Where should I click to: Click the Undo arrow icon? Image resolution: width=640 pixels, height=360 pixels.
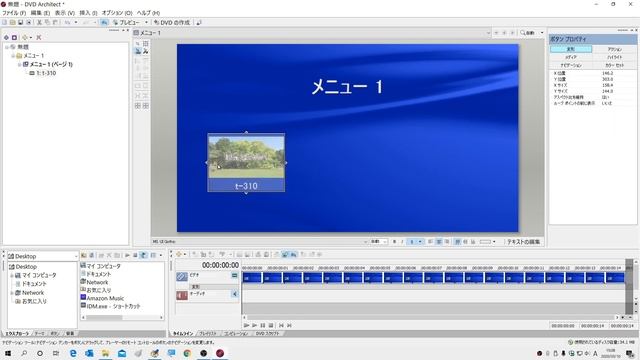tap(67, 22)
